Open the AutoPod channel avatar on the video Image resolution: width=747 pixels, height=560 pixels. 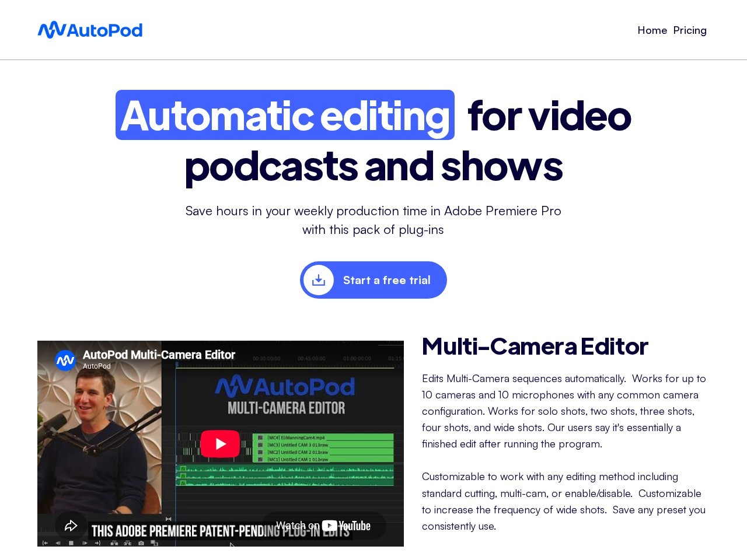tap(65, 360)
